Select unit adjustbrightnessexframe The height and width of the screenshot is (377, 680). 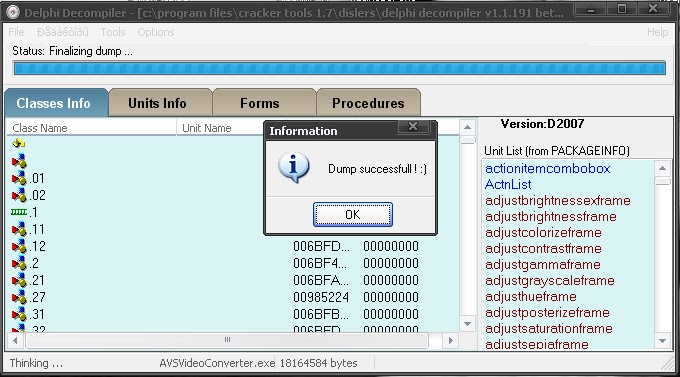[x=558, y=200]
